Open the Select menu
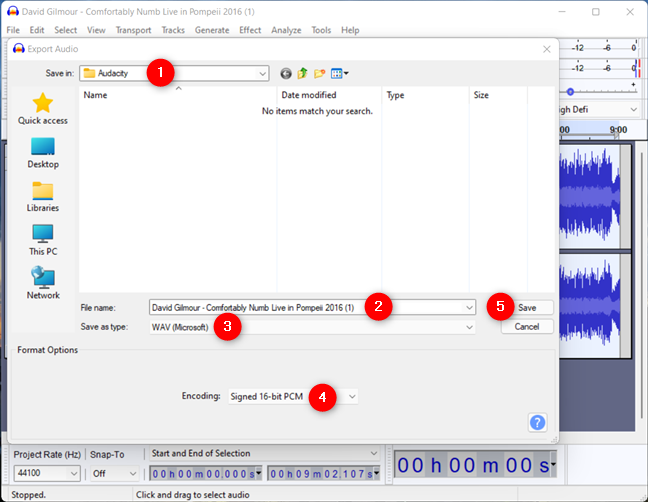This screenshot has height=502, width=648. [65, 30]
